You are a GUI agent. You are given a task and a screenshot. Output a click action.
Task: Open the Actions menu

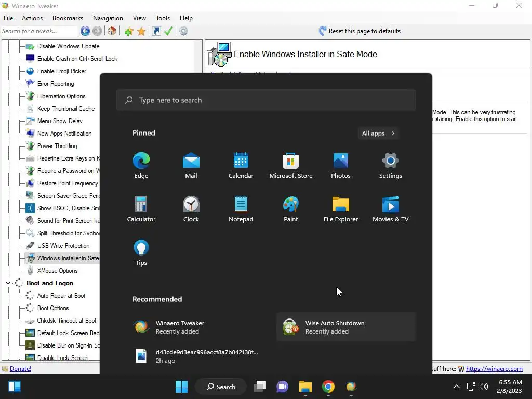coord(32,18)
